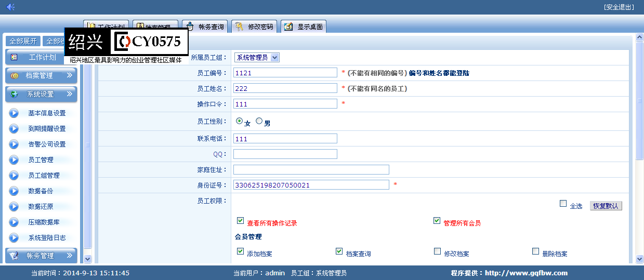644x280 pixels.
Task: Uncheck 管理所有会员 checkbox
Action: tap(437, 220)
